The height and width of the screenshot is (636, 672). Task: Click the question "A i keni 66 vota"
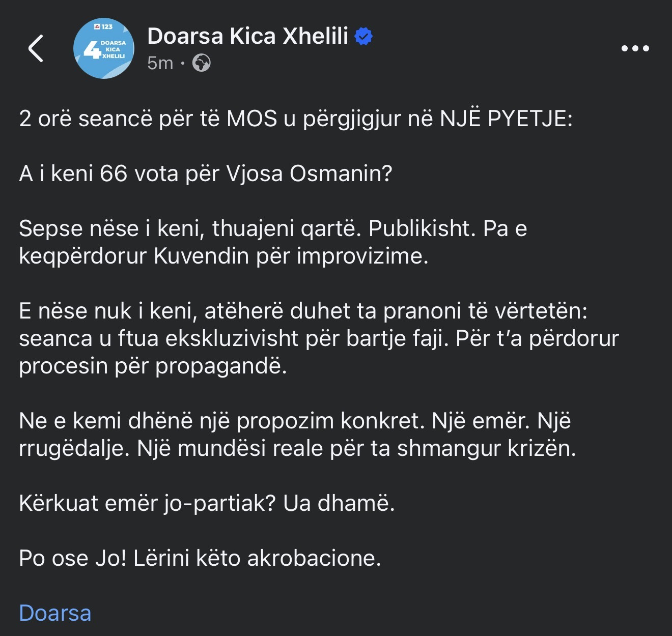[x=205, y=174]
